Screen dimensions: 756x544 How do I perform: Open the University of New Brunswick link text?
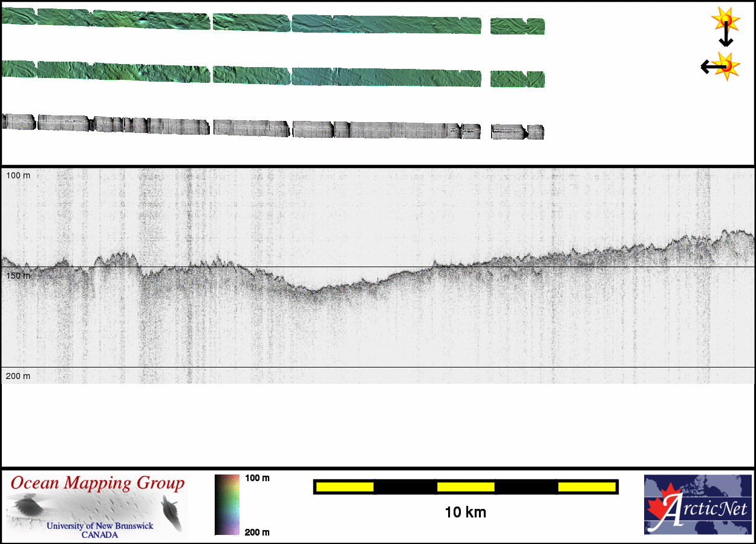click(100, 526)
